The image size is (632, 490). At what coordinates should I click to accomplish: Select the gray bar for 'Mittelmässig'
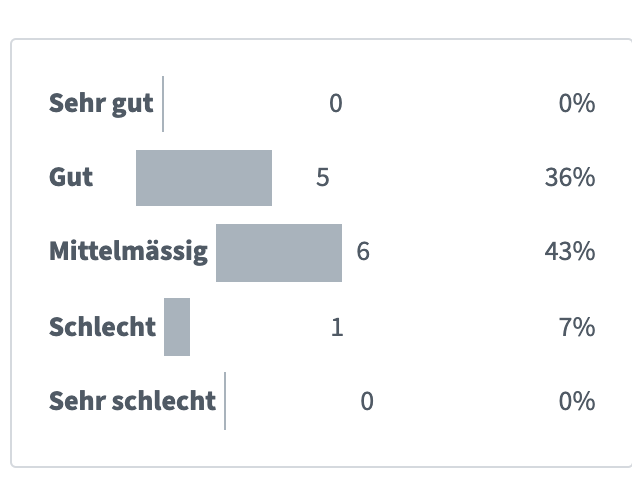point(279,253)
